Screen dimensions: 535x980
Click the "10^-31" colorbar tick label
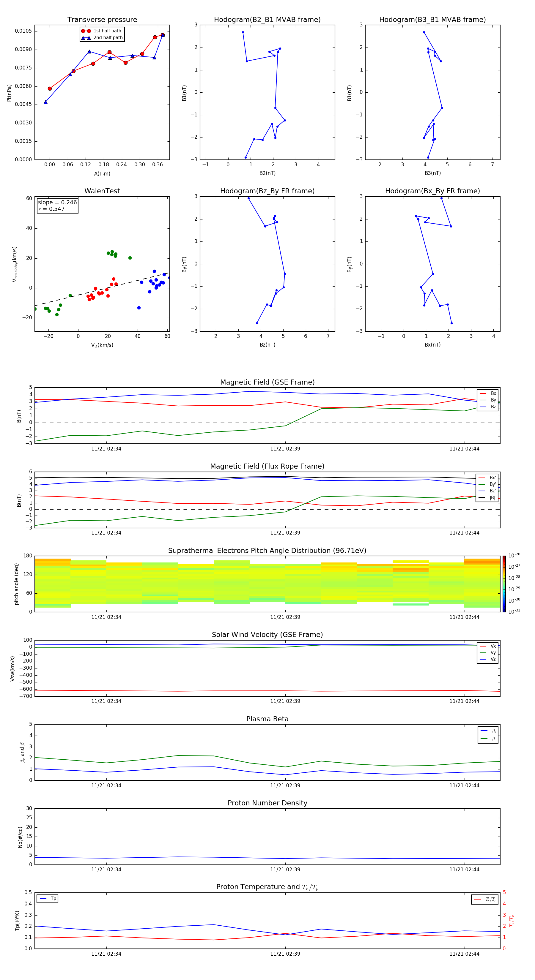coord(514,612)
